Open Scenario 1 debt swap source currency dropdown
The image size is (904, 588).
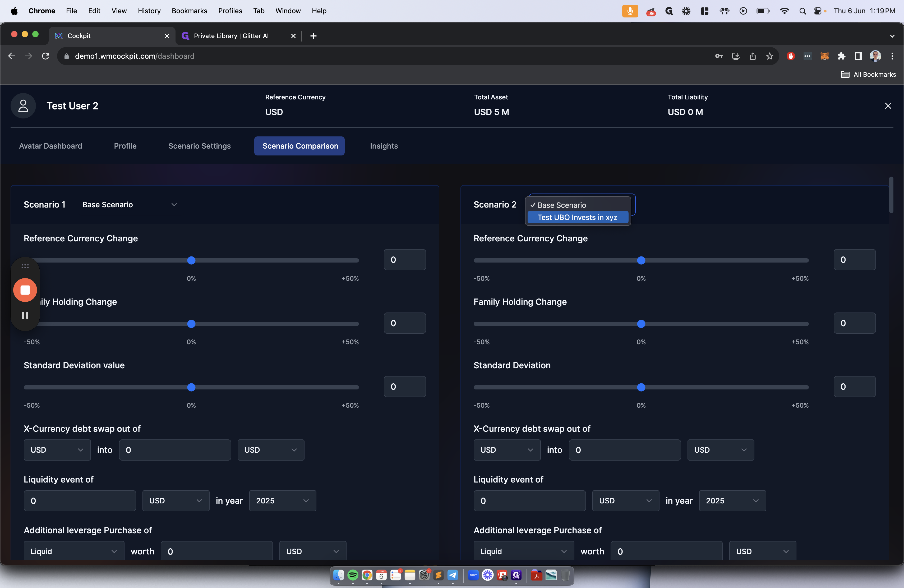pyautogui.click(x=57, y=450)
